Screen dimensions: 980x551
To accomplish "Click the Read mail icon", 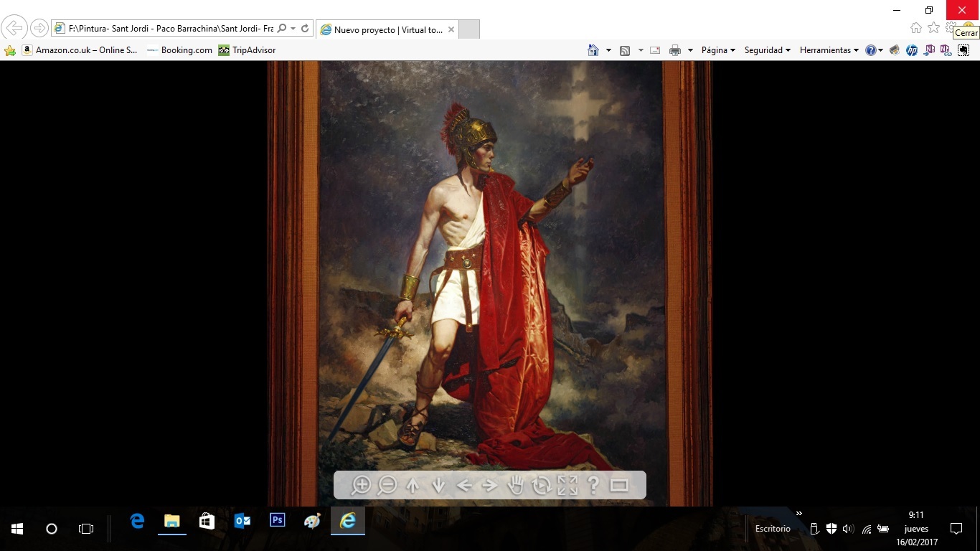I will [655, 50].
